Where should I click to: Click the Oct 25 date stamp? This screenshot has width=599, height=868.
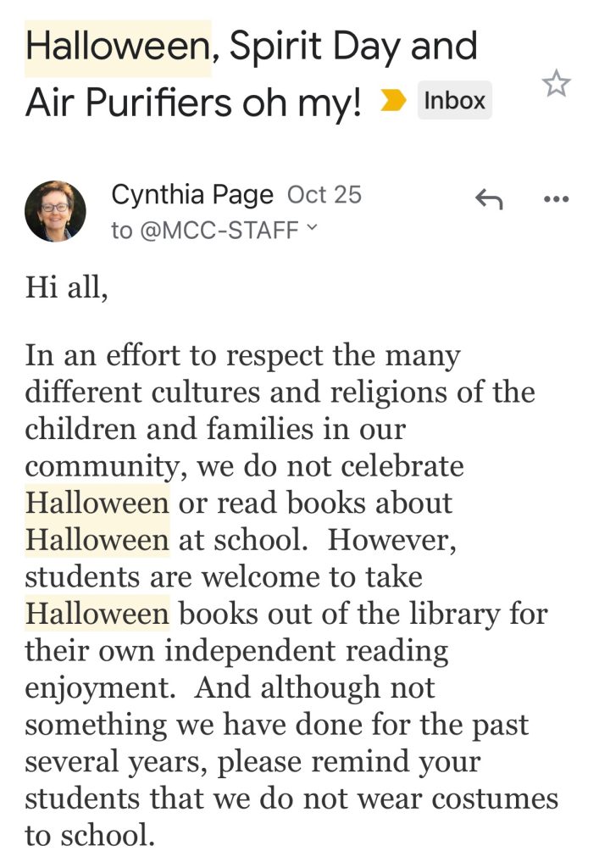point(324,195)
